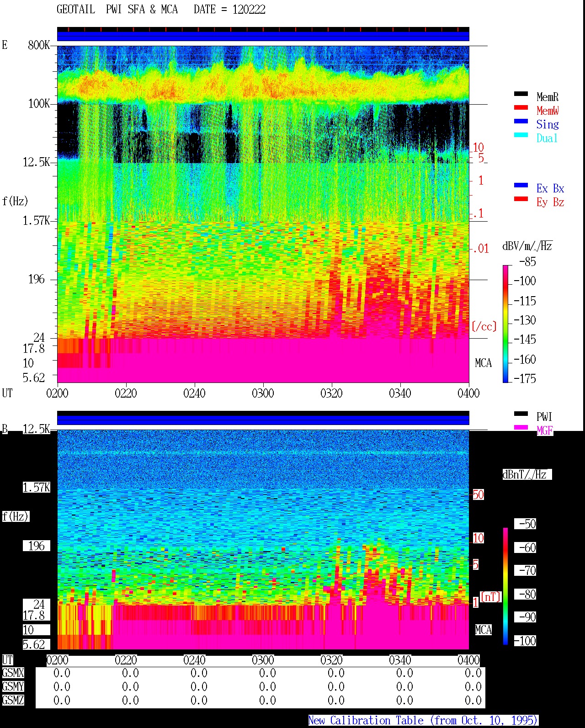Click the 0320 time tick under the E panel
The height and width of the screenshot is (728, 585).
point(331,393)
